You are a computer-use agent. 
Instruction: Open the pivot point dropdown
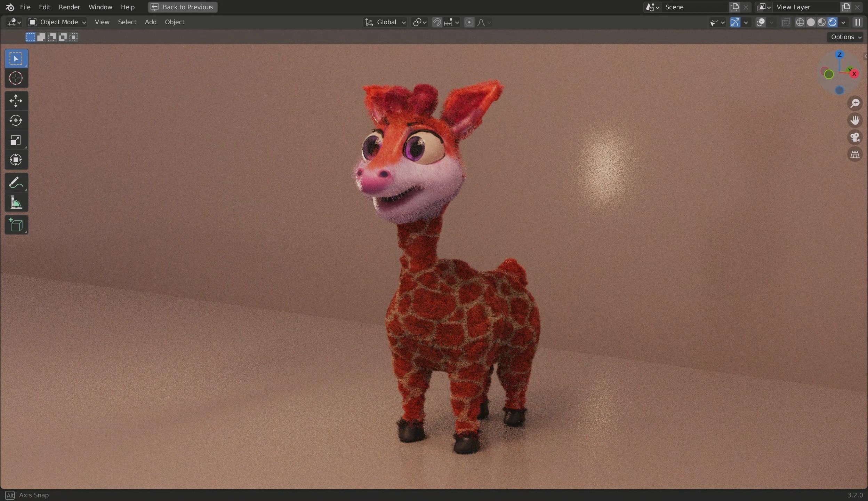pos(419,22)
